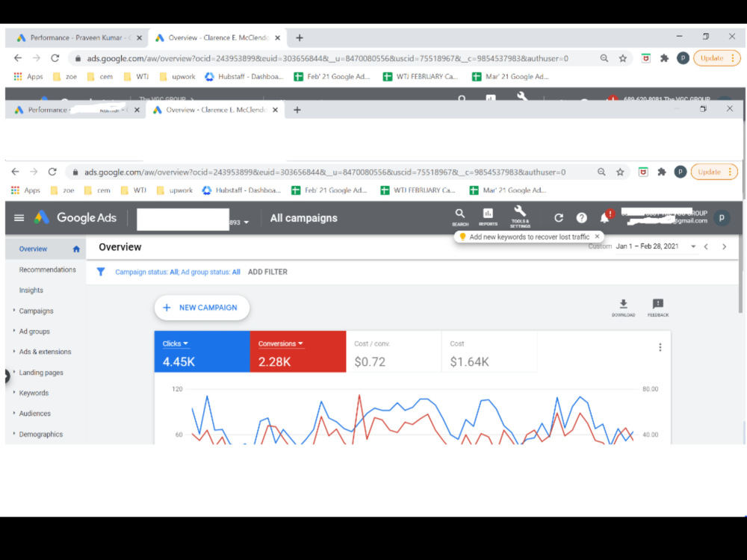Open the Conversions metric dropdown

tap(281, 343)
